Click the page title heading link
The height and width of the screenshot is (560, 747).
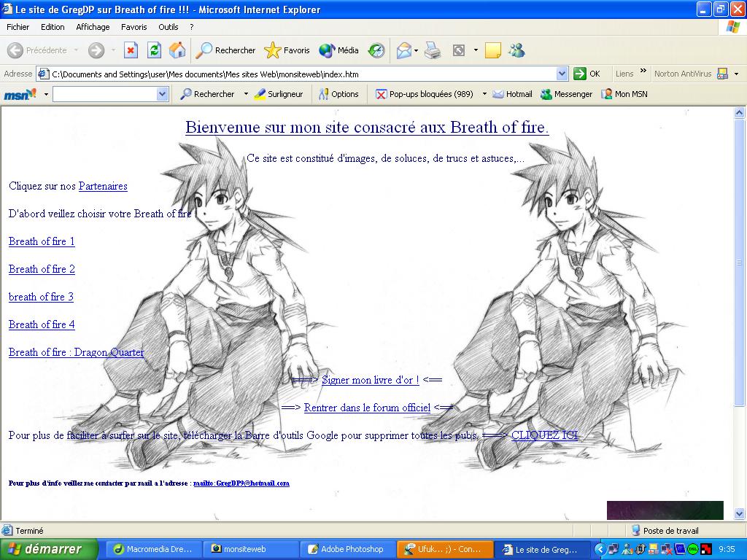tap(368, 127)
